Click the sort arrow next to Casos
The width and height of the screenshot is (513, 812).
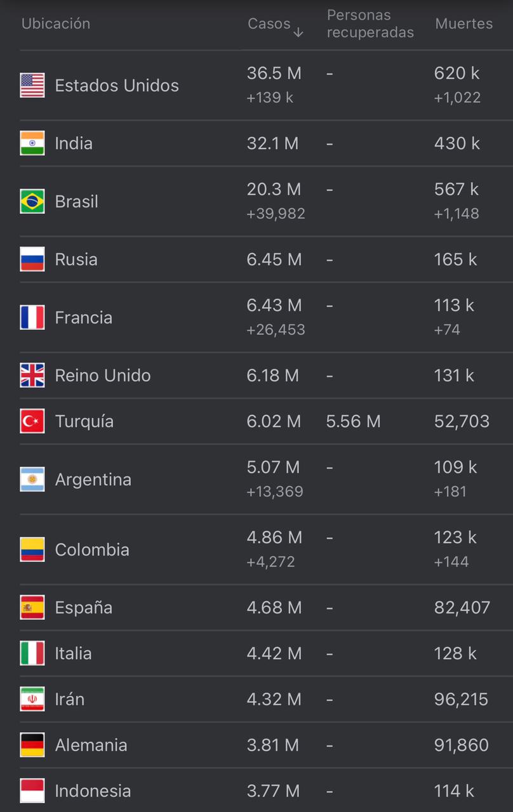pyautogui.click(x=298, y=32)
